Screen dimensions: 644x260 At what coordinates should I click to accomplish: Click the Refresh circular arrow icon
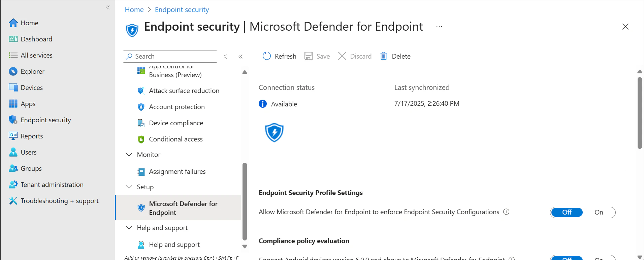point(266,56)
